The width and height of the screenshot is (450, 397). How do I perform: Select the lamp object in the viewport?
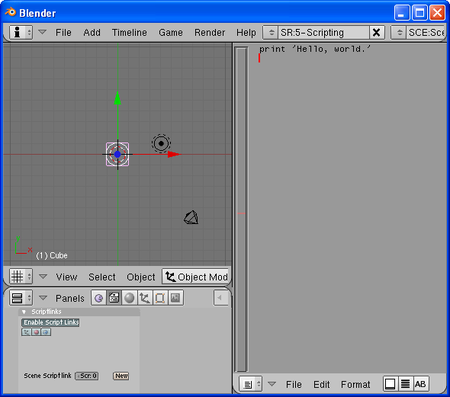click(x=161, y=144)
